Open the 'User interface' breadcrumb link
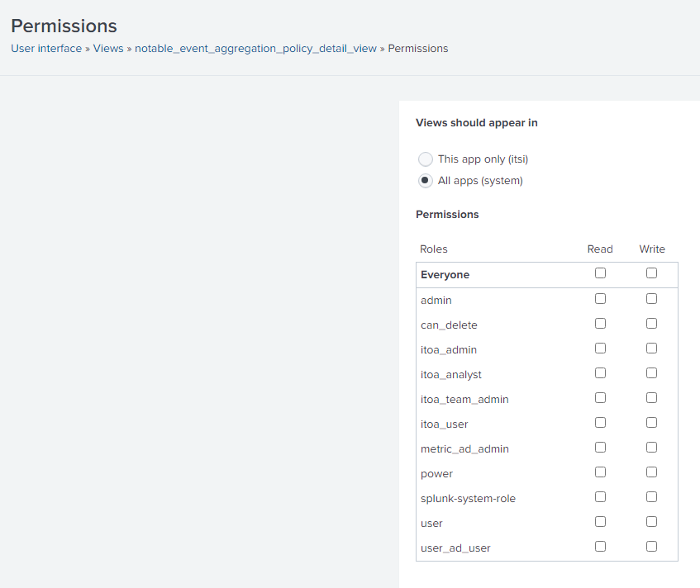This screenshot has width=700, height=588. [x=45, y=48]
